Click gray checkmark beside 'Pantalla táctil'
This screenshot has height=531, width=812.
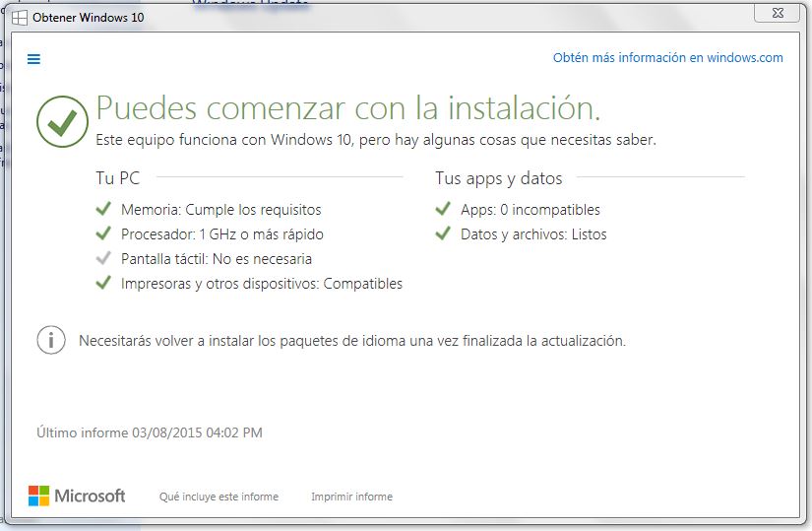103,258
